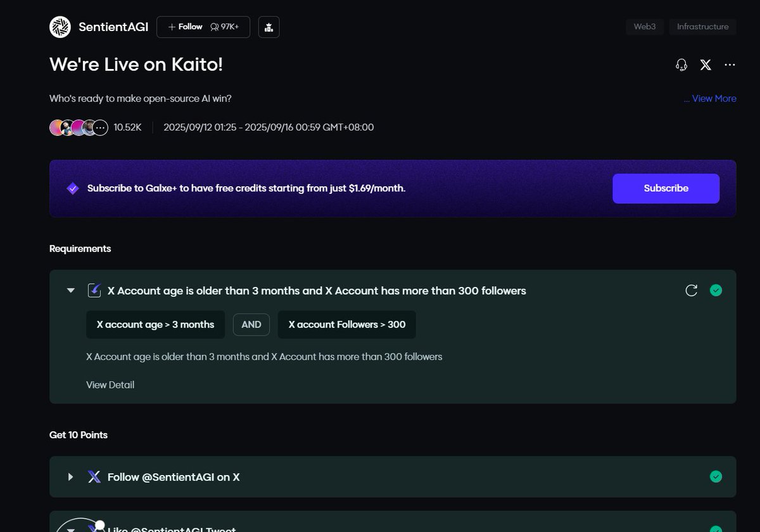Click X icon next to Follow @SentientAGI
Image resolution: width=760 pixels, height=532 pixels.
(94, 477)
